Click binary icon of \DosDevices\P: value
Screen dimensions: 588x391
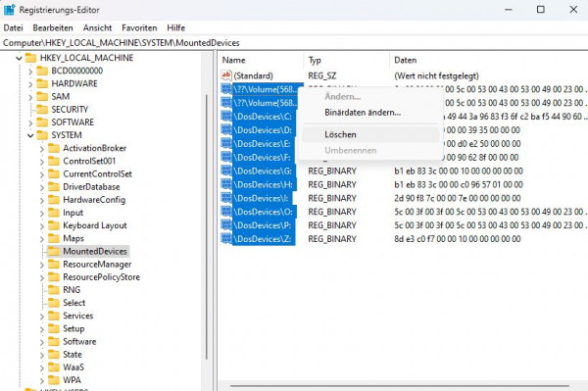pos(226,225)
